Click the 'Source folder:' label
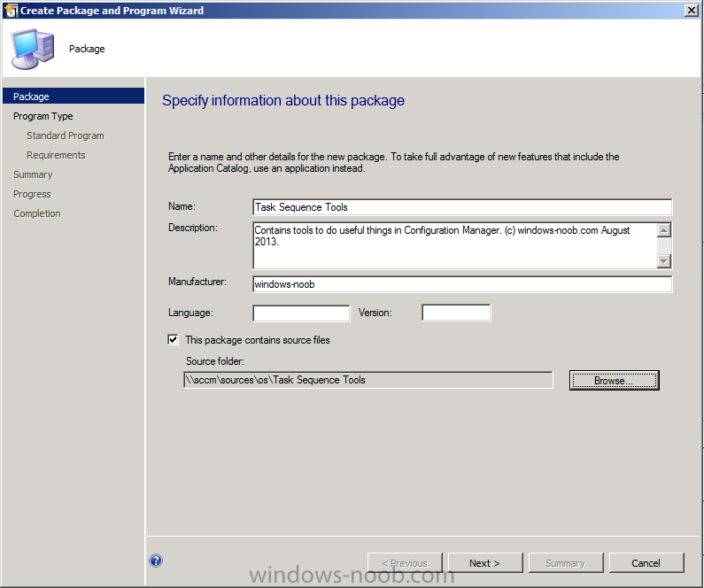The width and height of the screenshot is (704, 588). click(x=215, y=361)
